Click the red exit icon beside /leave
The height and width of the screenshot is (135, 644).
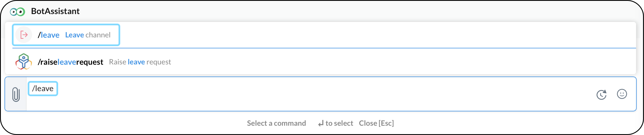(24, 35)
